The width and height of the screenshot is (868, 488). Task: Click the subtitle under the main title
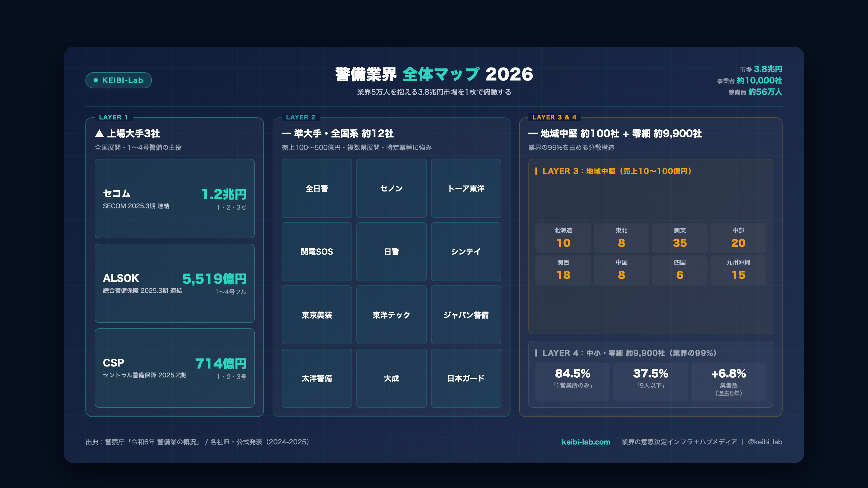434,92
